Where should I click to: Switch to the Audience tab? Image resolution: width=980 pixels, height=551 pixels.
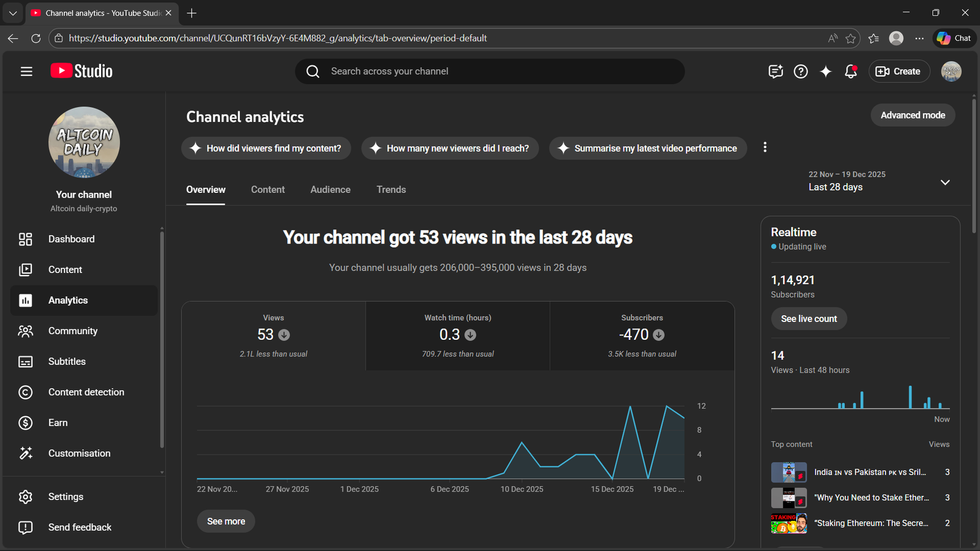point(330,190)
